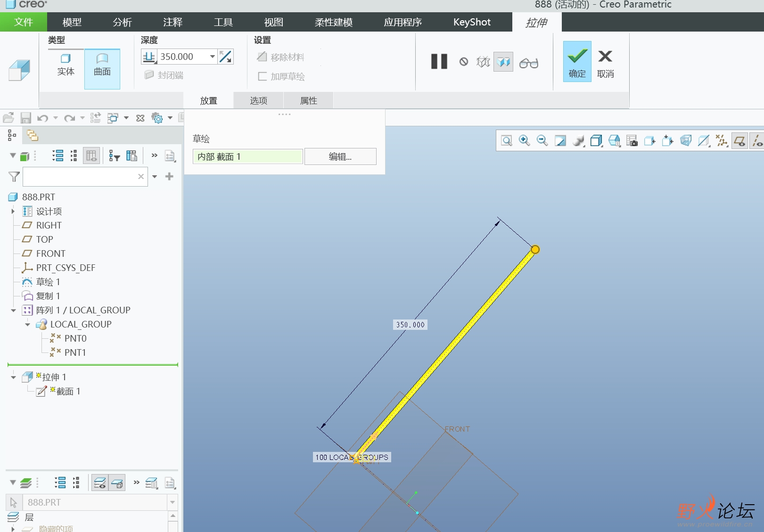Switch to the 注释 ribbon tab
The image size is (764, 532).
click(173, 22)
